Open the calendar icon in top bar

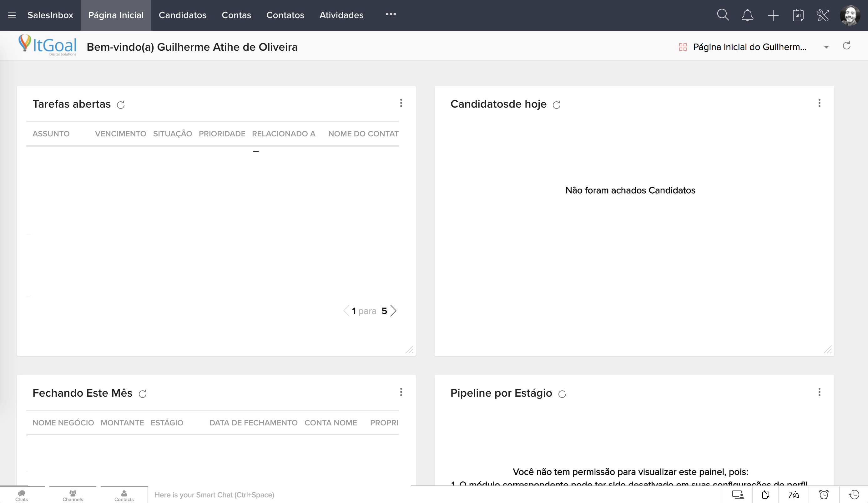coord(798,15)
